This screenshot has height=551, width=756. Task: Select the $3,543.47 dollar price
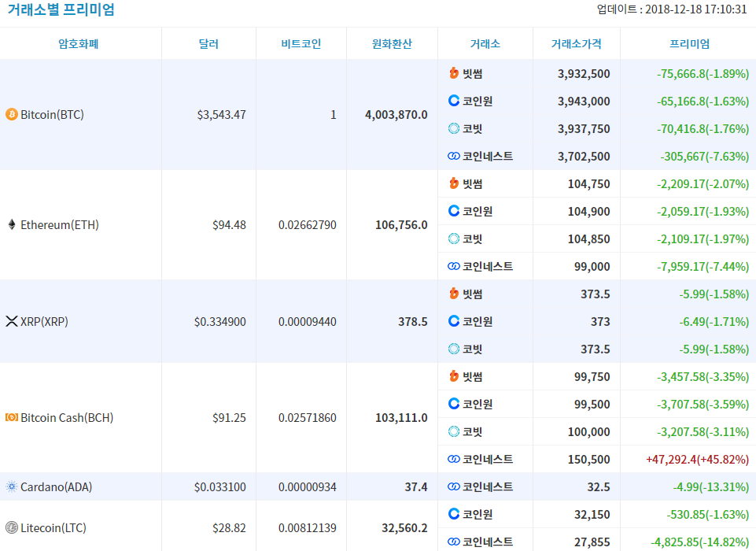pos(221,115)
